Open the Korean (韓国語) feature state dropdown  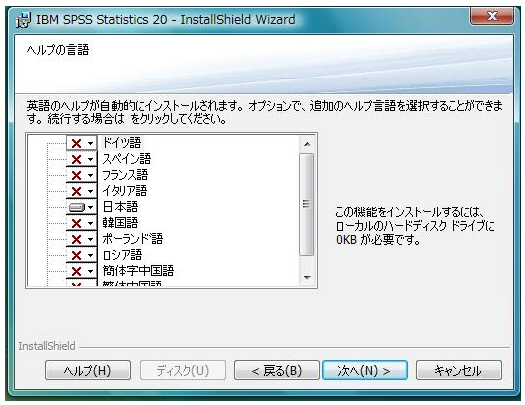tap(81, 223)
